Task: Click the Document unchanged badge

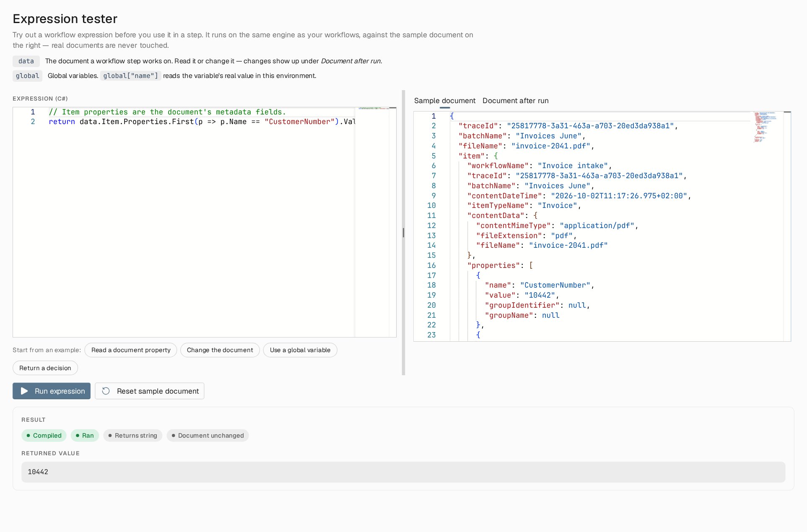Action: [x=208, y=436]
